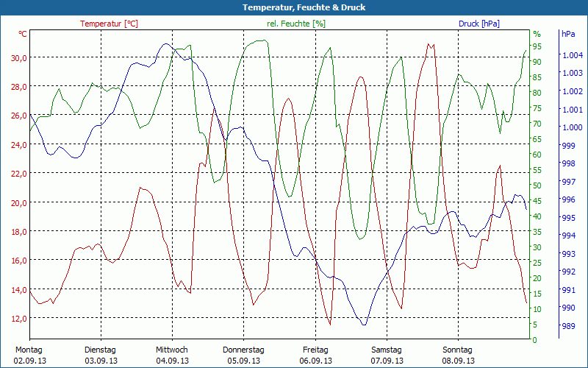Image resolution: width=588 pixels, height=368 pixels.
Task: Select the Sonntag 08.09.13 date label
Action: 458,355
